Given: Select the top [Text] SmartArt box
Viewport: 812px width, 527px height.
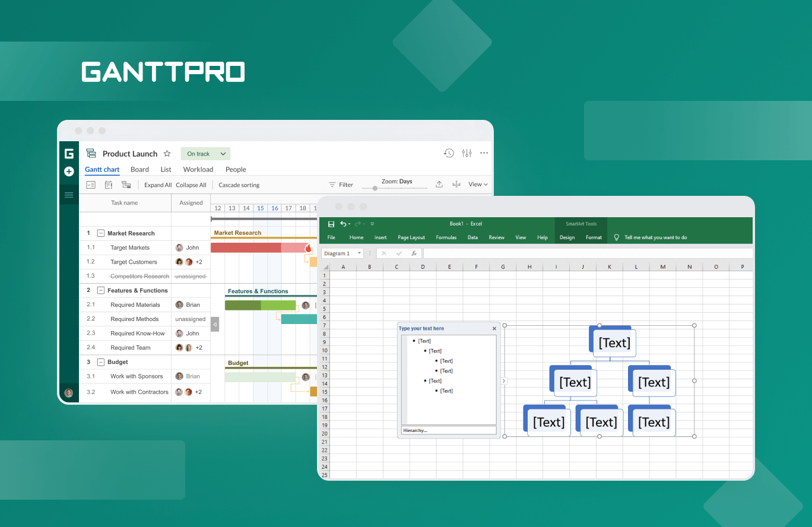Looking at the screenshot, I should (x=614, y=343).
